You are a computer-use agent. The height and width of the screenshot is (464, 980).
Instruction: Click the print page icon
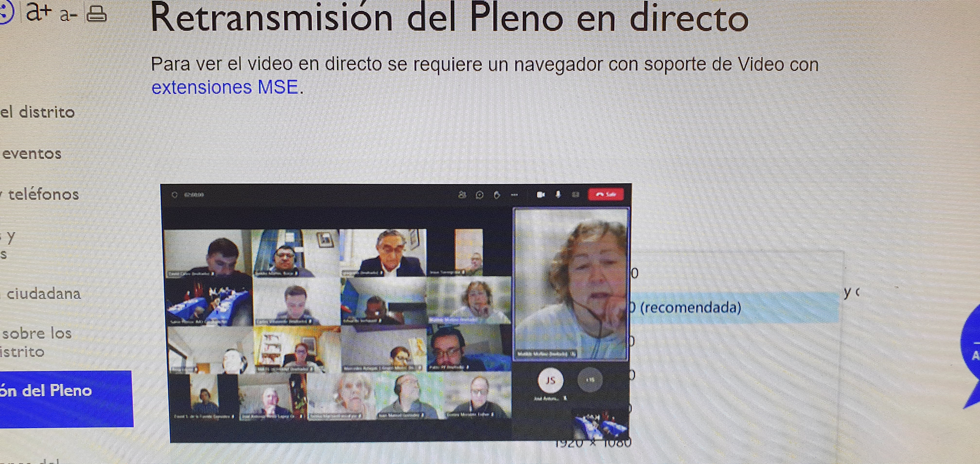coord(96,14)
